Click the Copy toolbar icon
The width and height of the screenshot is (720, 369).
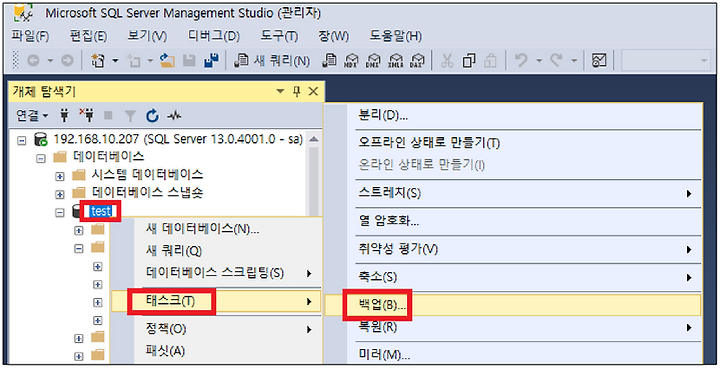(x=469, y=61)
